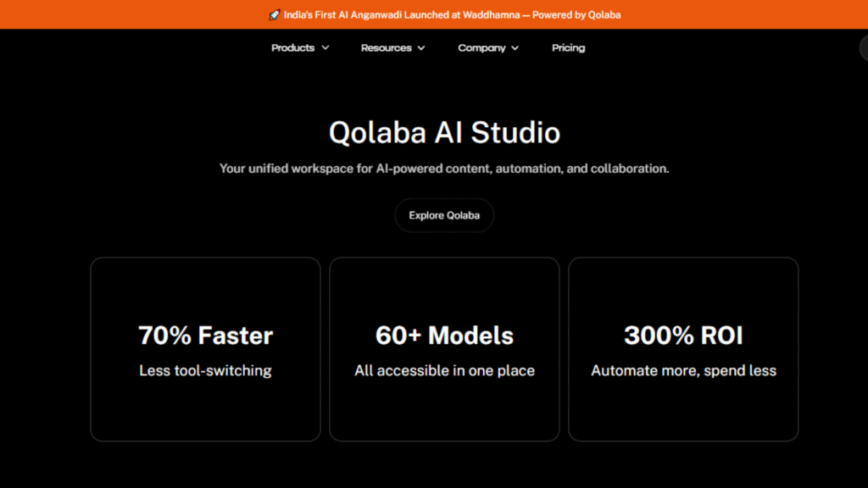Open the Resources menu label
Viewport: 868px width, 488px height.
click(386, 48)
